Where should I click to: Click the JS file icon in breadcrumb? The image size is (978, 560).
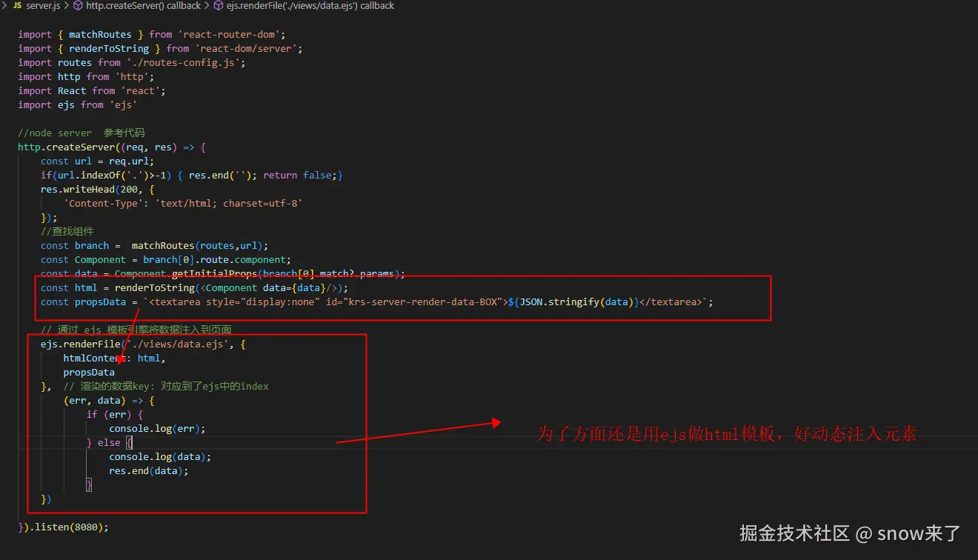17,6
